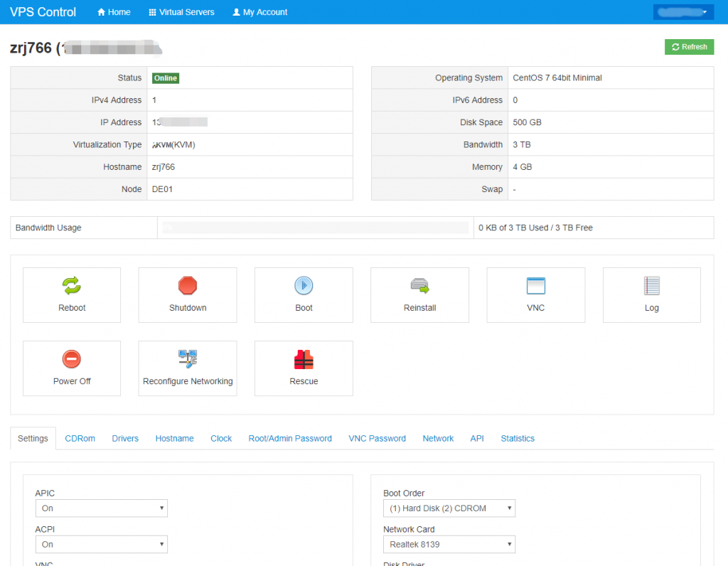The image size is (728, 566).
Task: Click the Online status badge
Action: (x=166, y=78)
